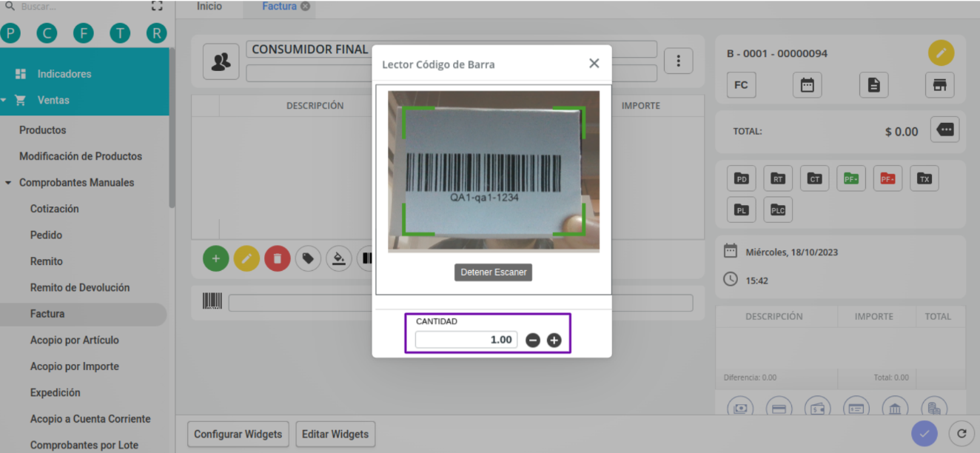
Task: Click the paint bucket fill icon button
Action: (338, 258)
